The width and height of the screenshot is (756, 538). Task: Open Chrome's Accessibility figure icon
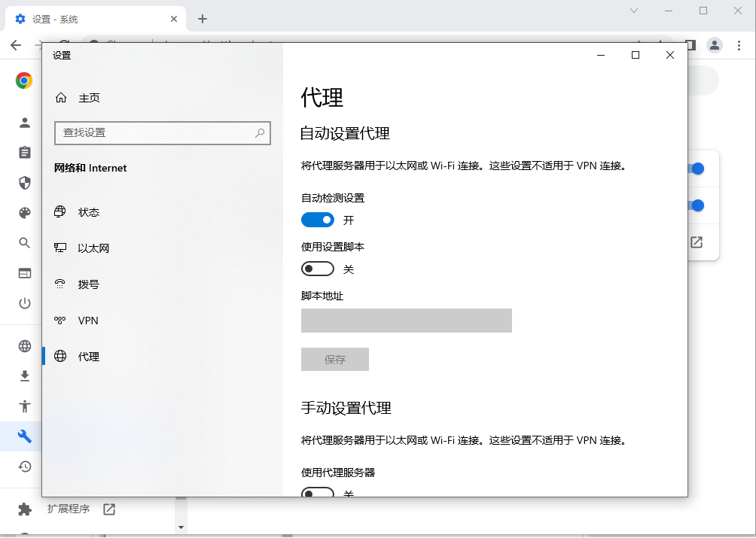(25, 406)
